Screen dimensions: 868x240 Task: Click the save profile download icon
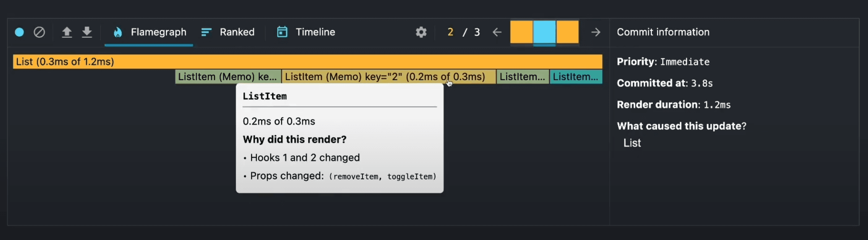click(87, 32)
